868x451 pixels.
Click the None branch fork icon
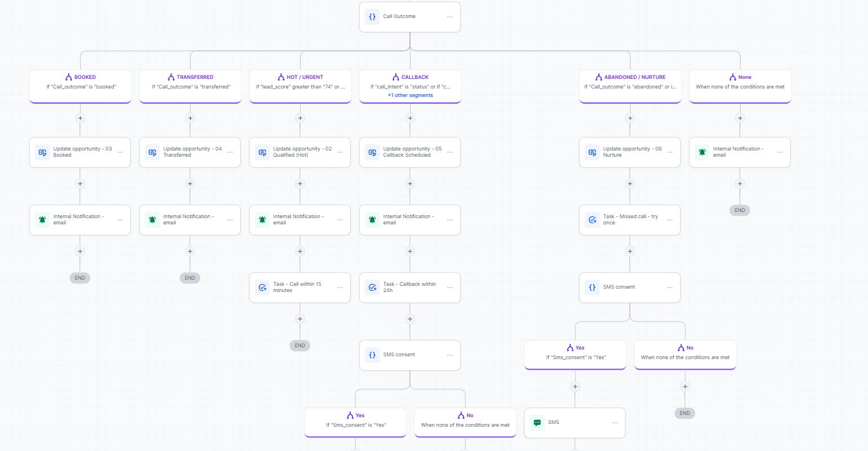click(x=733, y=77)
